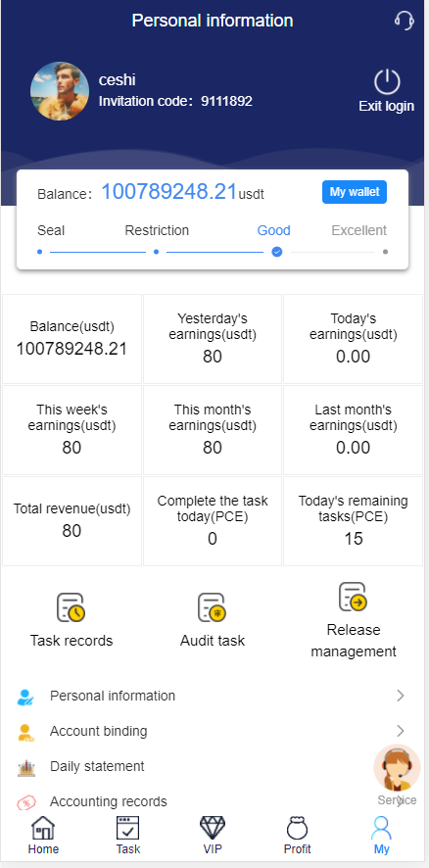This screenshot has height=868, width=429.
Task: Open Audit task icon
Action: click(x=212, y=607)
